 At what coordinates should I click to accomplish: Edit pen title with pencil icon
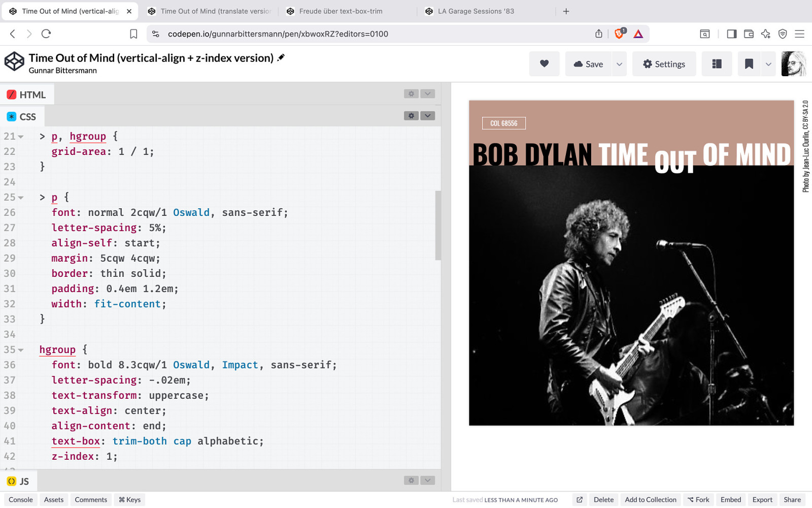tap(281, 57)
